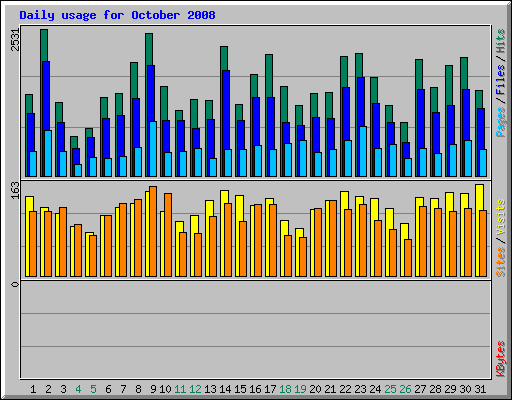Select the yellow Visits bar for day 22
The image size is (512, 400).
(x=344, y=200)
